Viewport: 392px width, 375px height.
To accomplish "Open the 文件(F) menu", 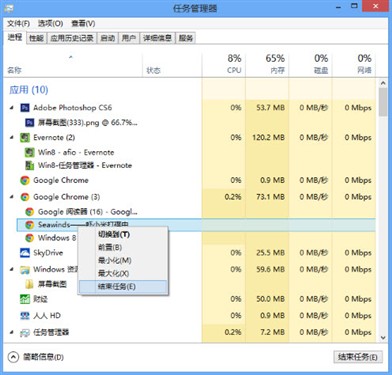I will (x=18, y=24).
